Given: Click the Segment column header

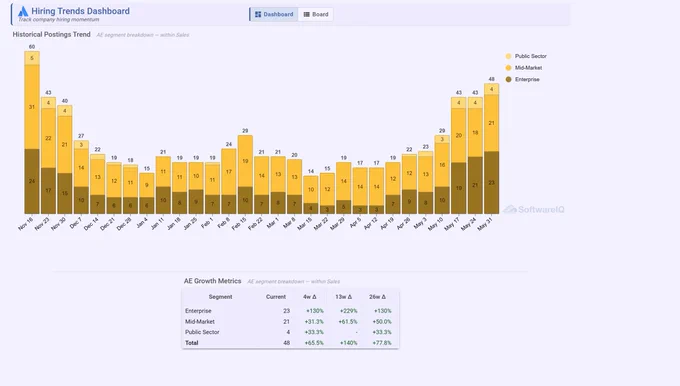Looking at the screenshot, I should 220,297.
